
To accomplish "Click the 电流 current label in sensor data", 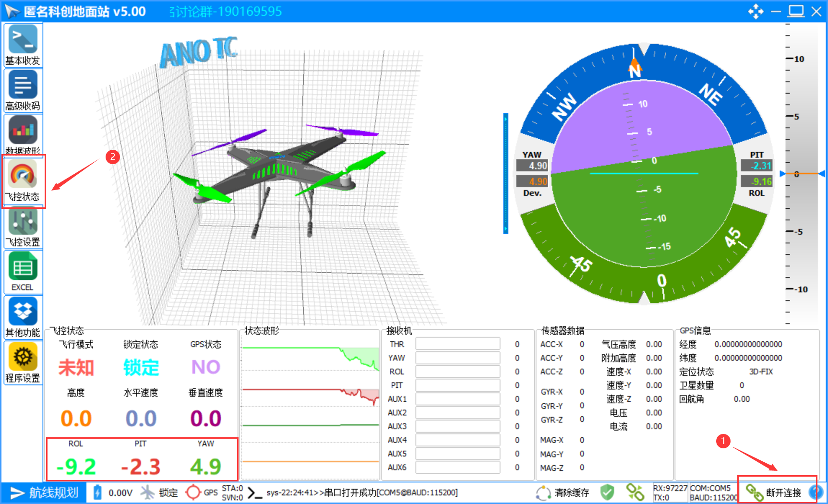I will (x=619, y=426).
